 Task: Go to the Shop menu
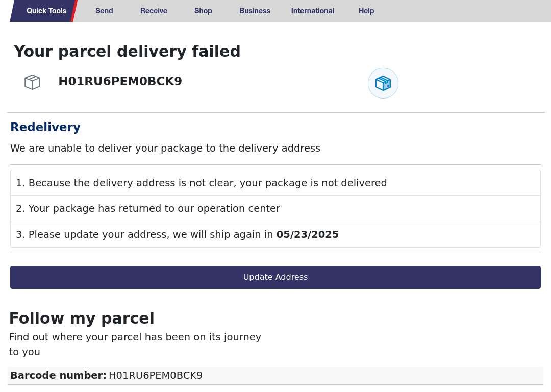tap(203, 11)
